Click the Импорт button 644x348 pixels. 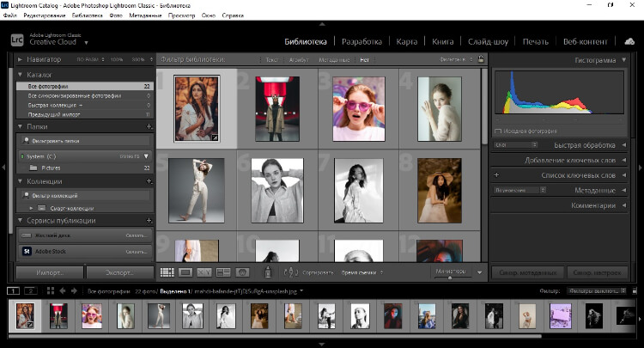(49, 272)
